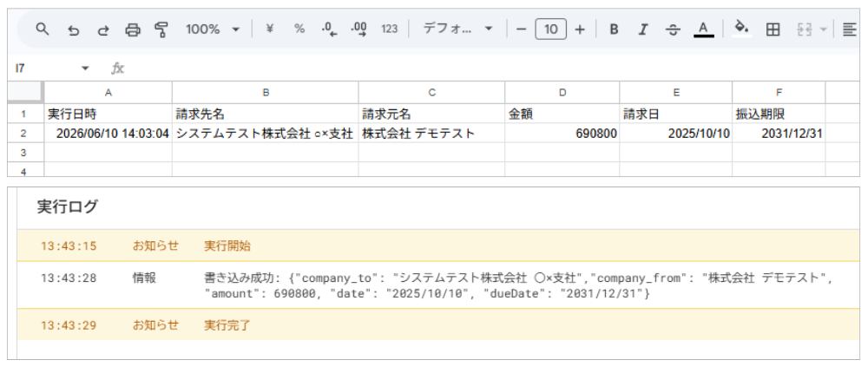Click the merge cells icon
This screenshot has height=373, width=868.
click(804, 29)
